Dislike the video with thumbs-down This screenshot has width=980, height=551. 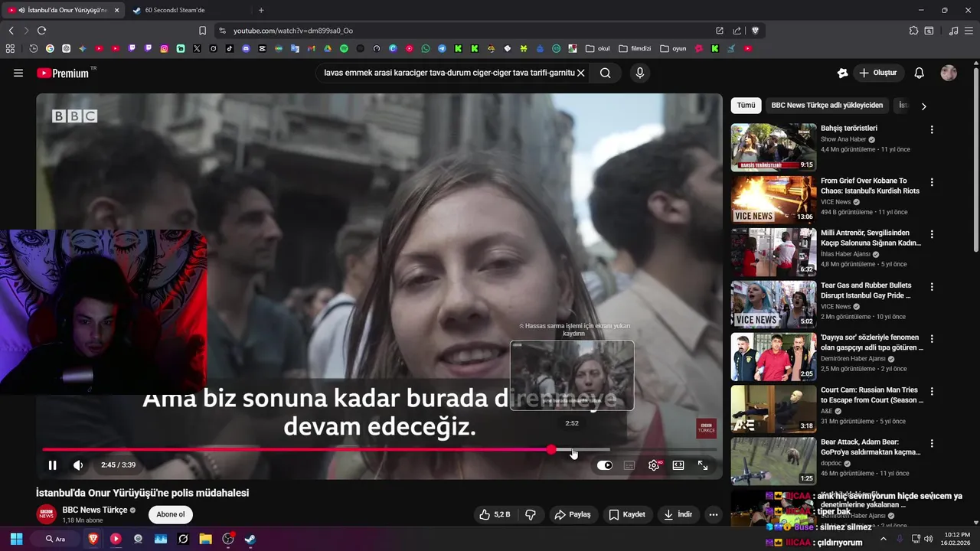[x=531, y=514]
